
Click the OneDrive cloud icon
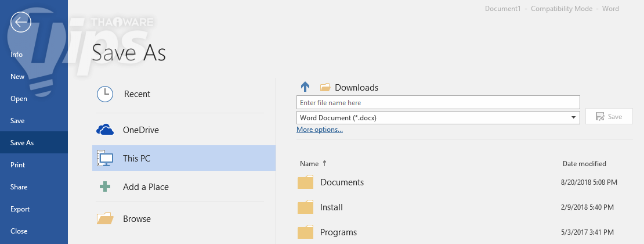[x=104, y=130]
